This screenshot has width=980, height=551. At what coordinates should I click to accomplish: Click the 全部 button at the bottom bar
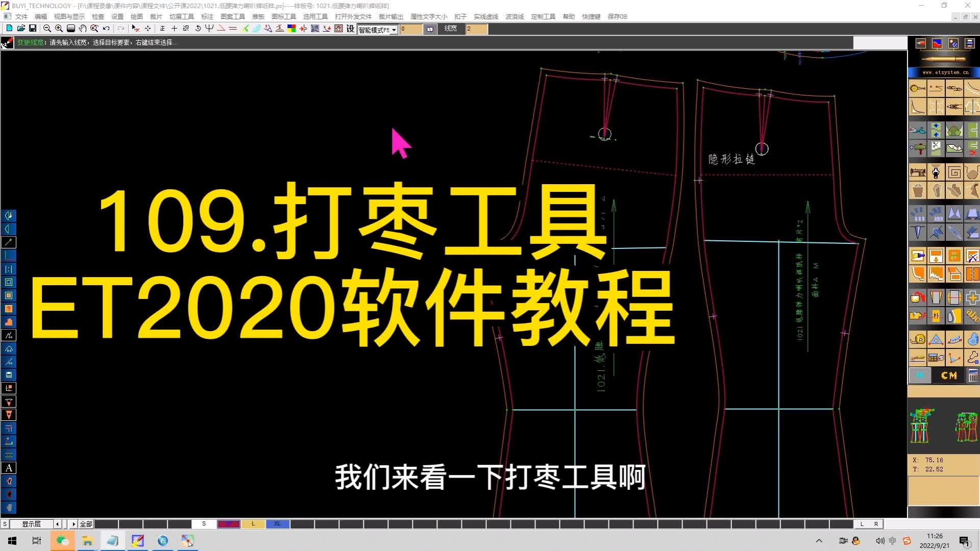pos(86,523)
